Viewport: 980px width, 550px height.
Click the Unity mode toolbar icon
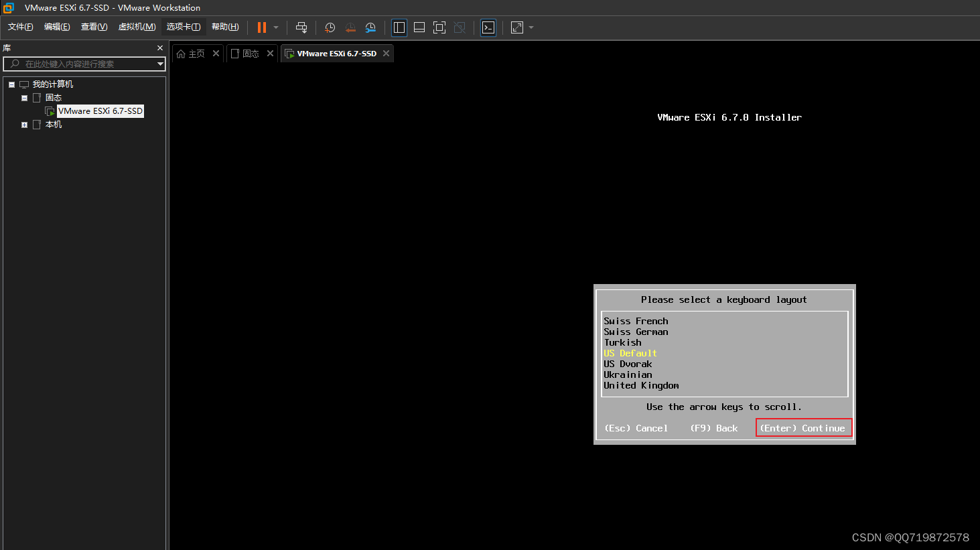tap(460, 27)
